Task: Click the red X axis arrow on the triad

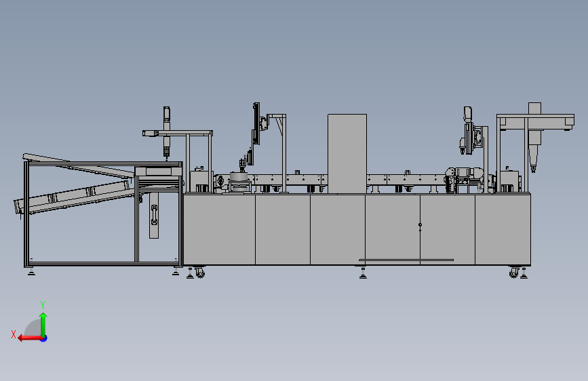Action: click(x=29, y=338)
